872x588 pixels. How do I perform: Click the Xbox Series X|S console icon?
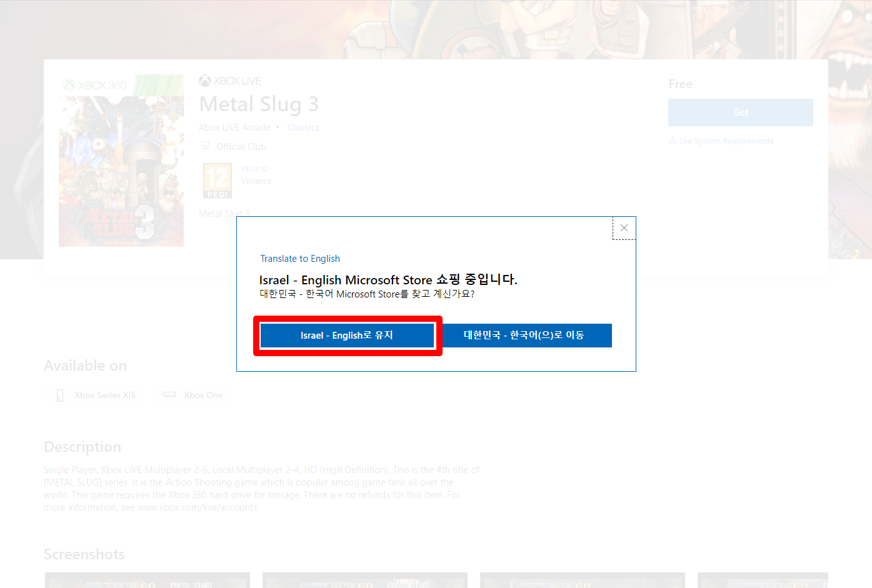60,395
